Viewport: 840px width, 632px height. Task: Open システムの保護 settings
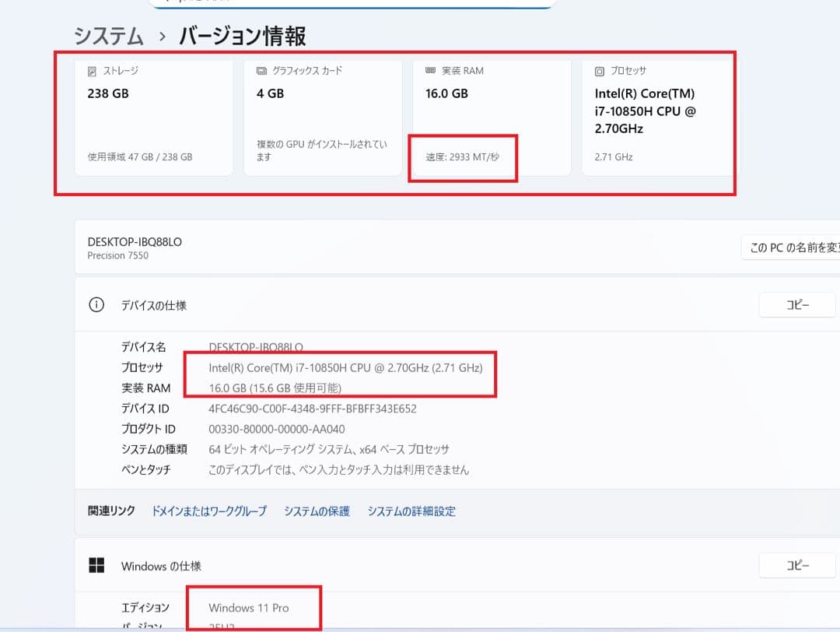tap(317, 511)
